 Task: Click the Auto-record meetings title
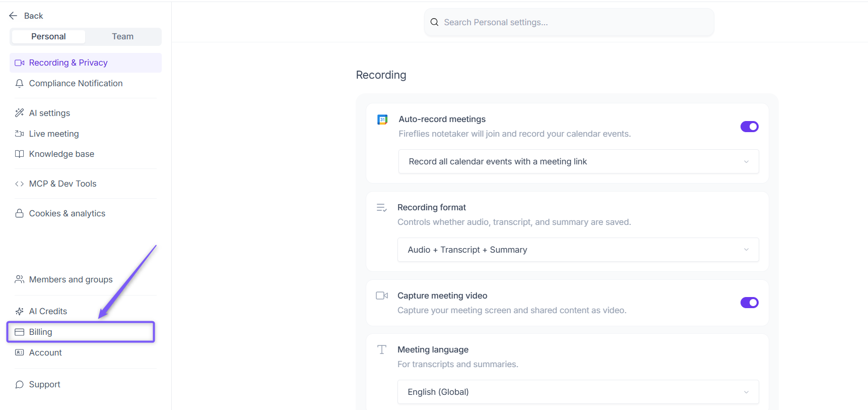[x=442, y=119]
